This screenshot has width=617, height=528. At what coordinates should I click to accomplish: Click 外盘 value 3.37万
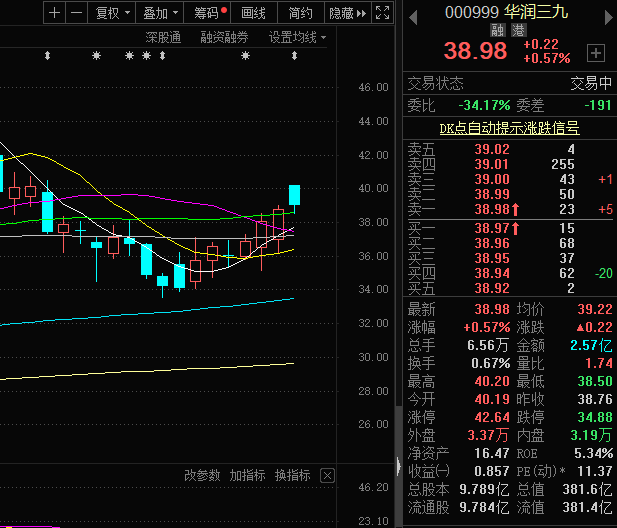point(488,435)
